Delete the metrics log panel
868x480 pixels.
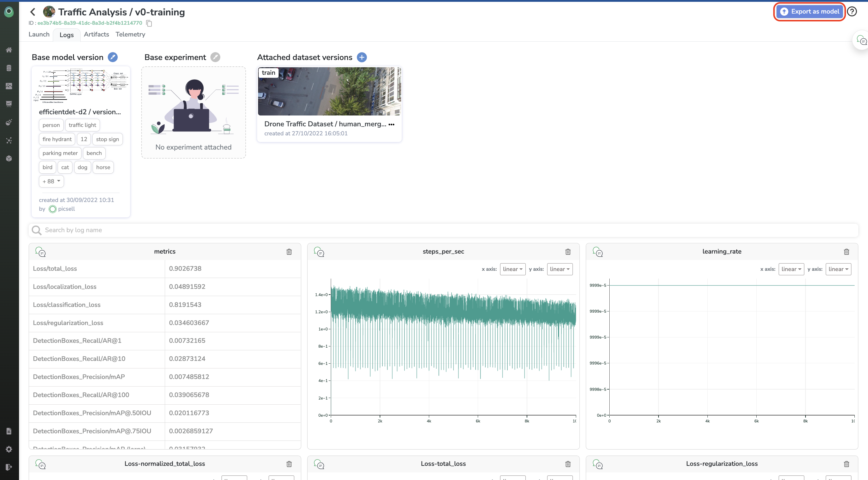289,252
